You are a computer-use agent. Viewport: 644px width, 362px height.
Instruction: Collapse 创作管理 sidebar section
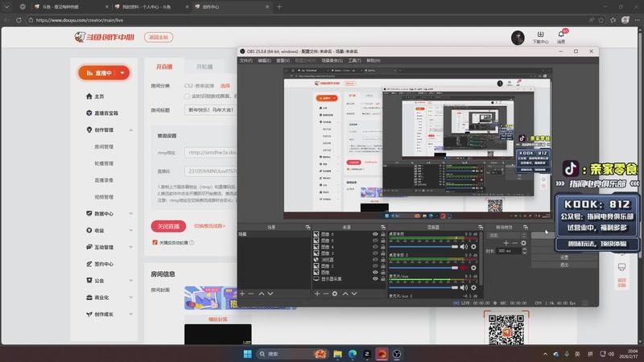click(x=130, y=130)
